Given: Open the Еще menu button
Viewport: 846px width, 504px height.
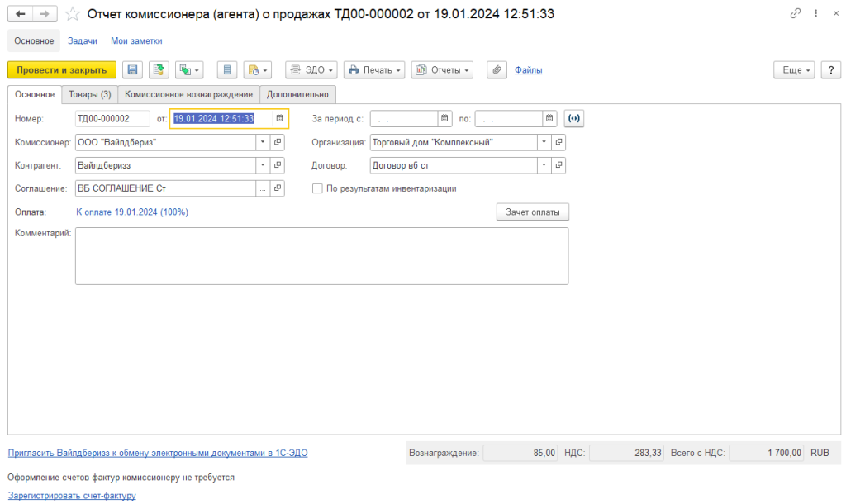Looking at the screenshot, I should 794,70.
